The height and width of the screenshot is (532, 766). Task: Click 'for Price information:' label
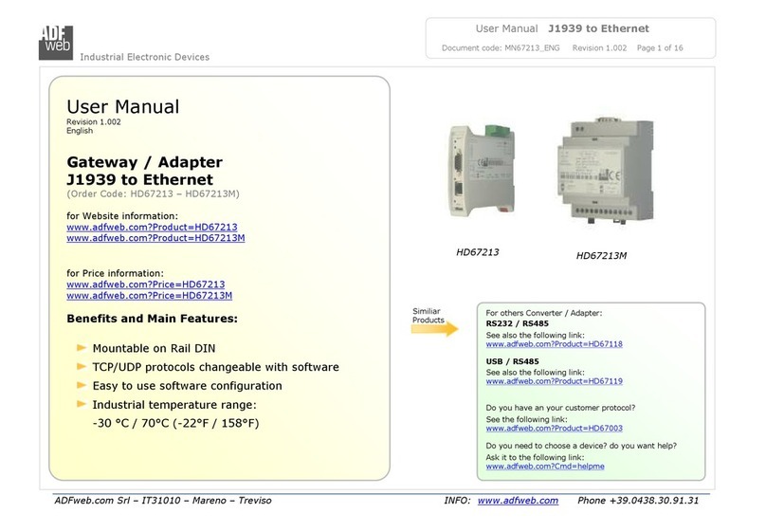click(x=116, y=273)
